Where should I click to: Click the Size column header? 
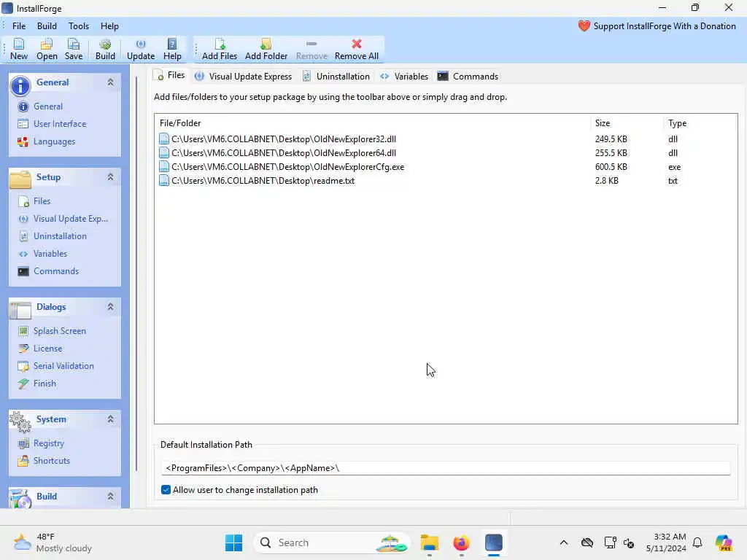click(627, 123)
